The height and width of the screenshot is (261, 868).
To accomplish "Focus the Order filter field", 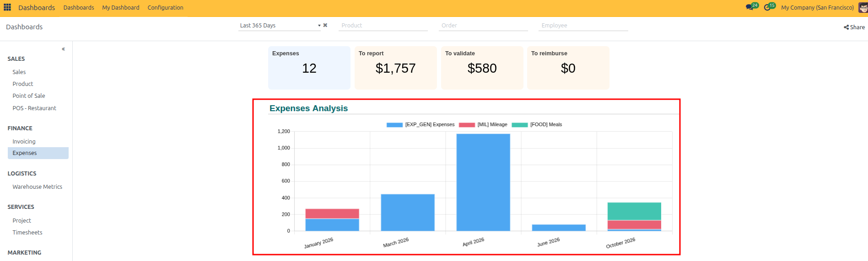I will pos(483,26).
